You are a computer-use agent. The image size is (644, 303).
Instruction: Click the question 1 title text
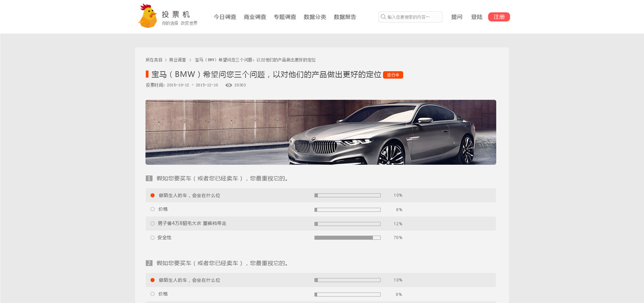222,178
